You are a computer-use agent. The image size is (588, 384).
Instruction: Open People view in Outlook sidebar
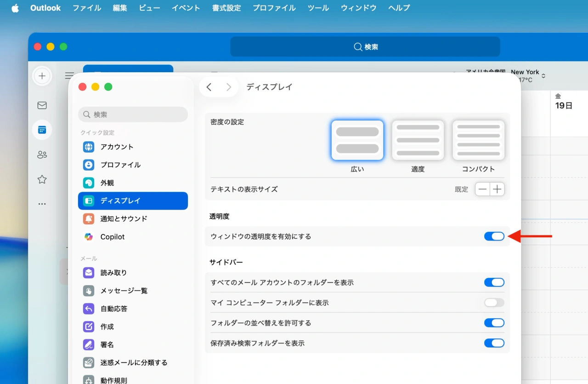coord(42,155)
